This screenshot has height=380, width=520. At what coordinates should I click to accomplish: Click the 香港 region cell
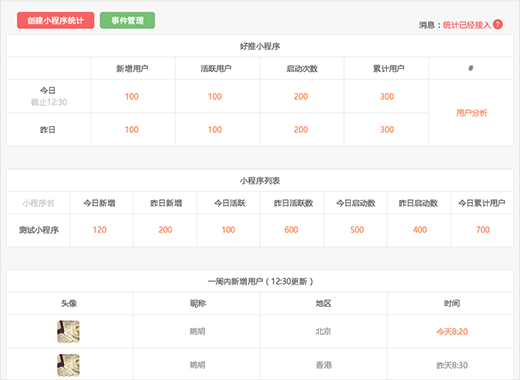pos(323,365)
